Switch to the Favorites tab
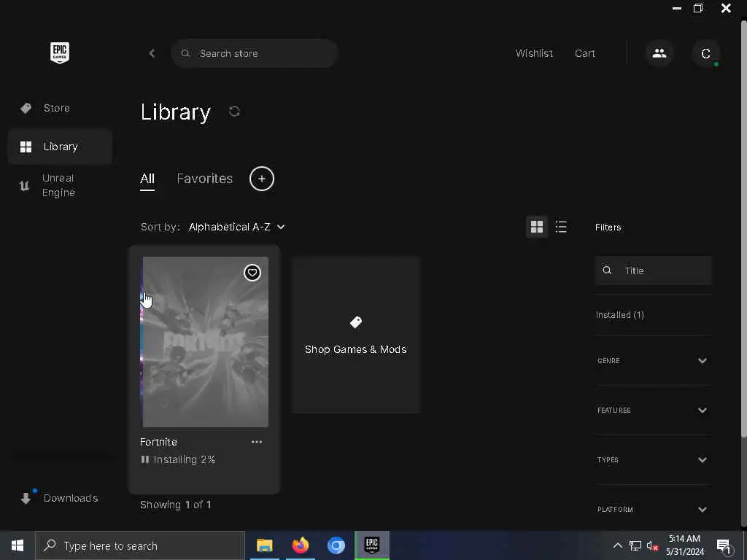 click(205, 179)
